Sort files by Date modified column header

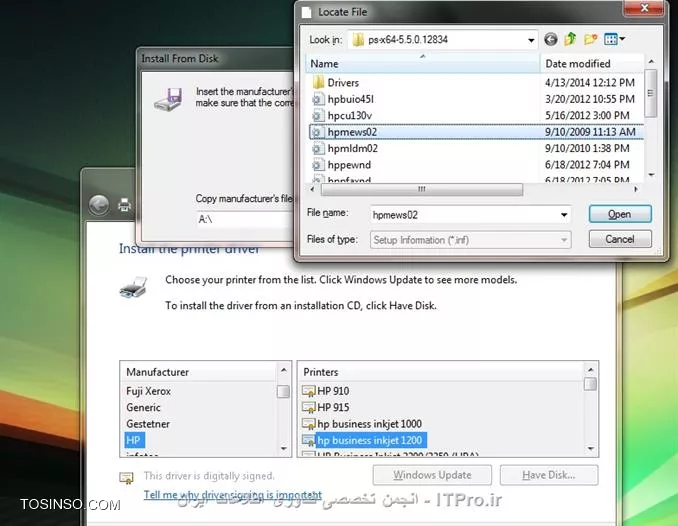pyautogui.click(x=592, y=64)
